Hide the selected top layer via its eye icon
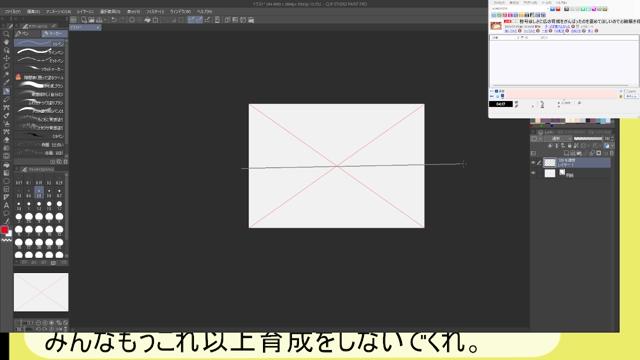This screenshot has width=640, height=360. [533, 162]
